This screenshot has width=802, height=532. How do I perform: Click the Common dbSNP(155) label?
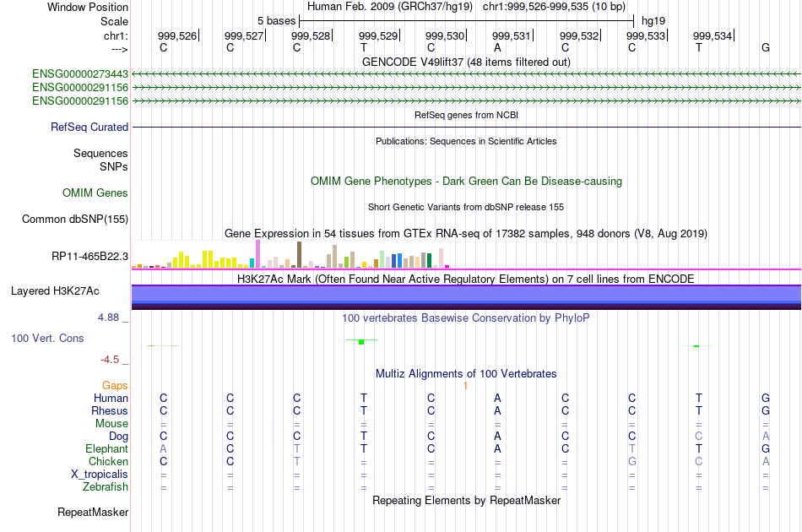click(x=75, y=219)
